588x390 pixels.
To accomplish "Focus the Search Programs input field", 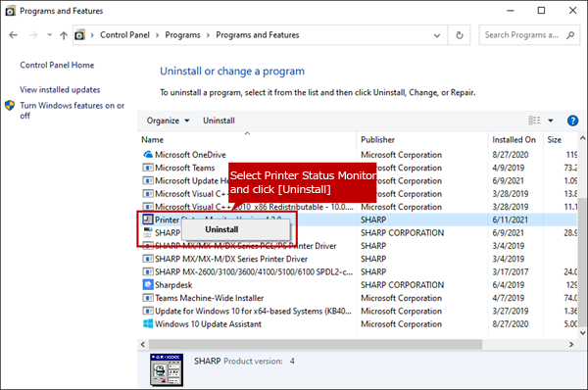I will click(524, 35).
